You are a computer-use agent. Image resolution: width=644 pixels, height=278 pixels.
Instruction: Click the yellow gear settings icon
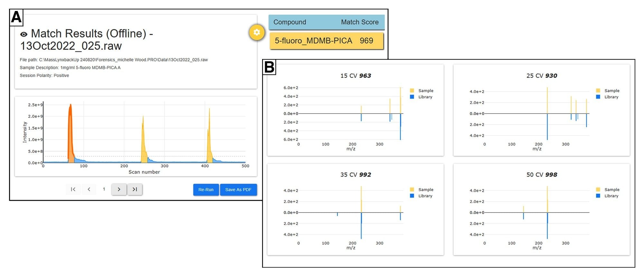click(257, 32)
